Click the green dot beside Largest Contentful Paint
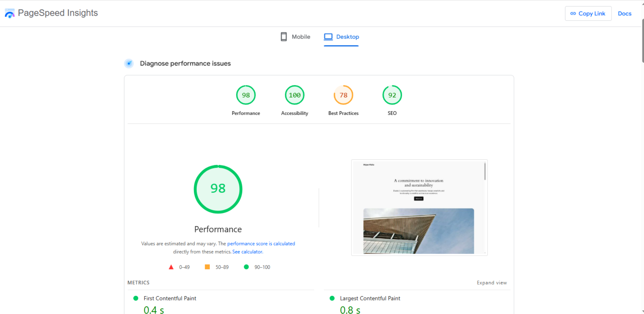Image resolution: width=644 pixels, height=314 pixels. (332, 298)
